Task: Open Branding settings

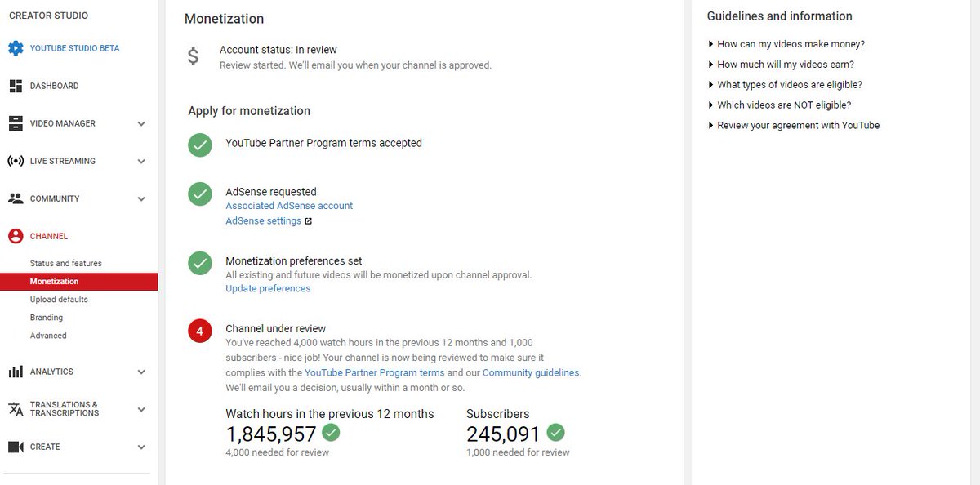Action: coord(47,318)
